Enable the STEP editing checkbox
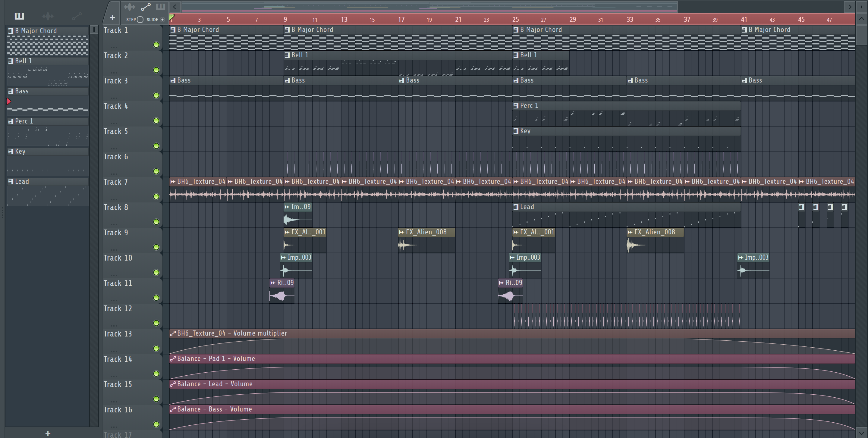868x438 pixels. [140, 20]
